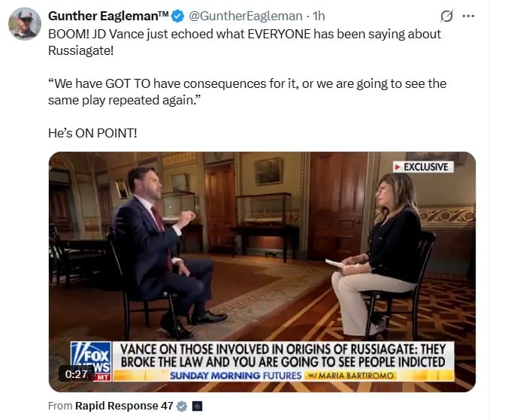Click the 1h post timestamp
Viewport: 514px width, 420px height.
pyautogui.click(x=319, y=16)
